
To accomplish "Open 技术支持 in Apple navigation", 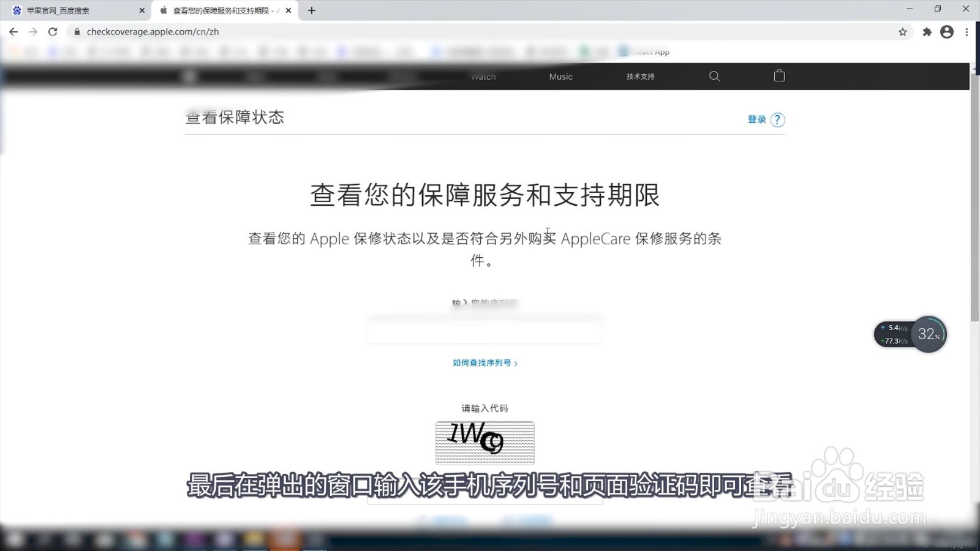I will coord(640,77).
